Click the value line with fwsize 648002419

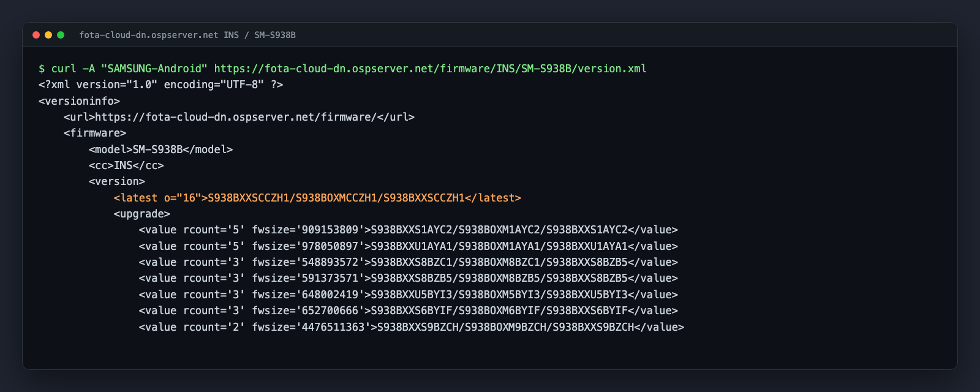tap(408, 295)
